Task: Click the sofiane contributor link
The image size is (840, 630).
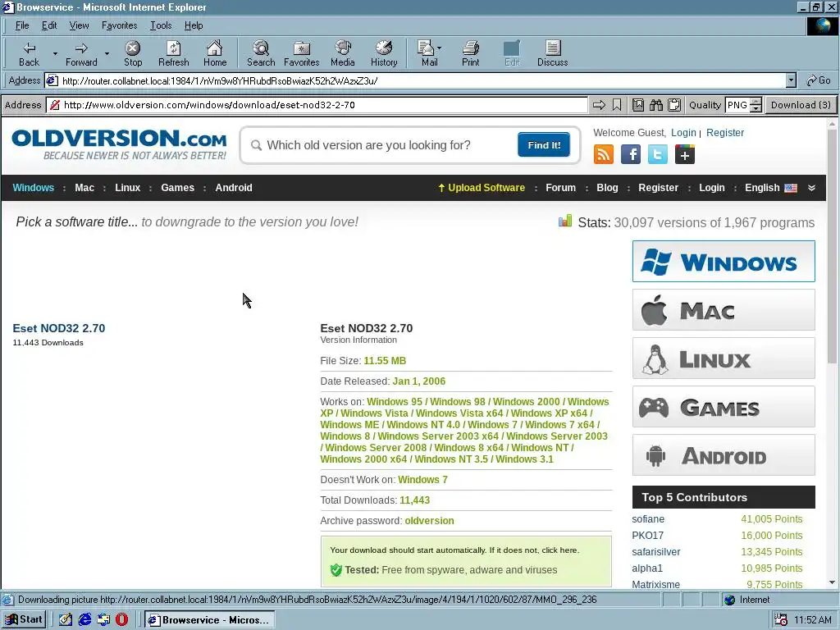Action: 648,519
